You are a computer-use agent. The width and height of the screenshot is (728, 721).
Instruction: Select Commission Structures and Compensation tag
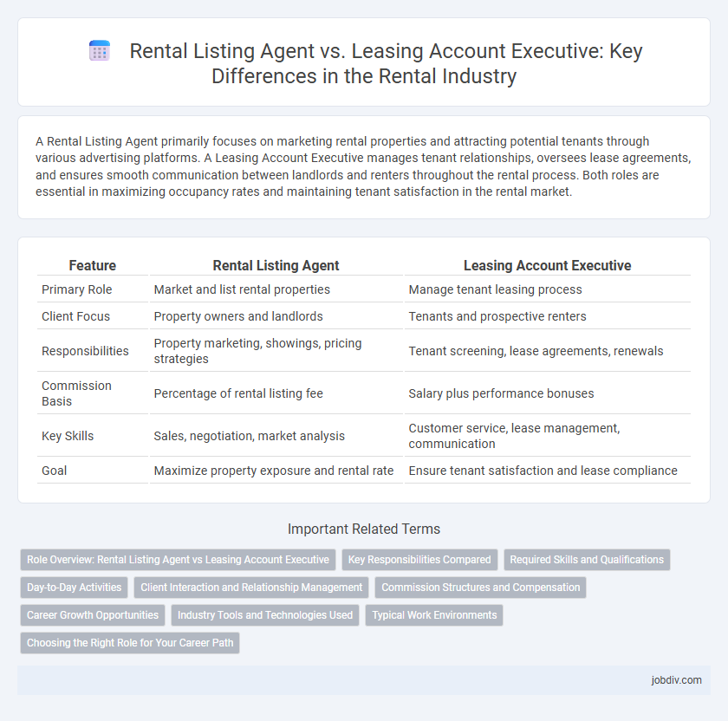pyautogui.click(x=480, y=588)
